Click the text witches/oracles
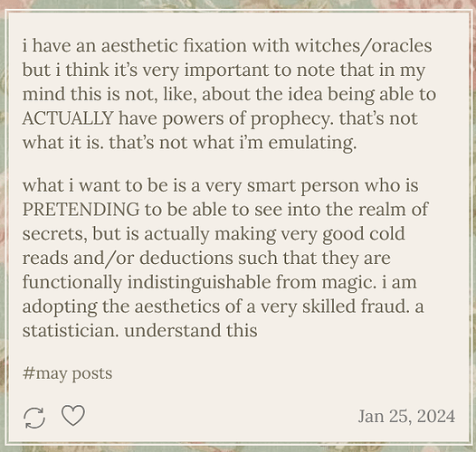476x452 pixels. (363, 46)
